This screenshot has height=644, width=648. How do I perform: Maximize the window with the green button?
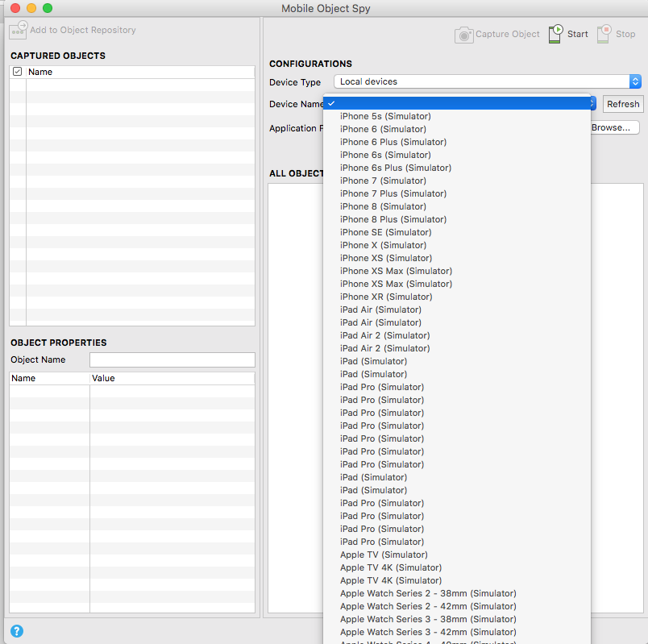point(48,8)
